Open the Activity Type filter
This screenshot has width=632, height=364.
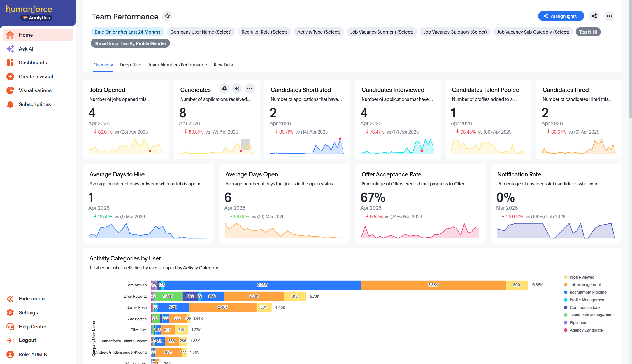(x=319, y=32)
